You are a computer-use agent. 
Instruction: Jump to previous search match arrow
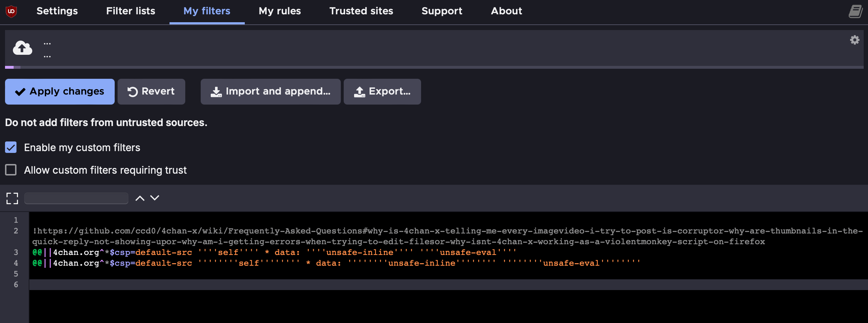click(x=140, y=198)
